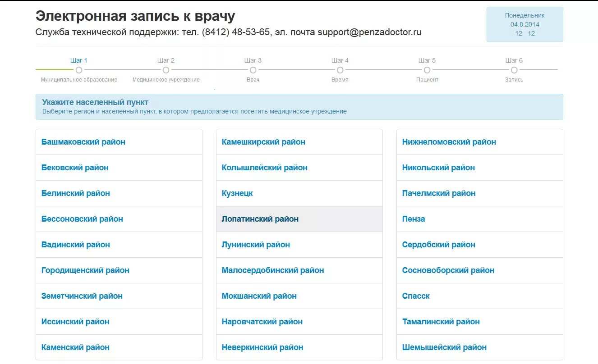Select Бессоновский район
This screenshot has height=364, width=598.
(x=119, y=219)
